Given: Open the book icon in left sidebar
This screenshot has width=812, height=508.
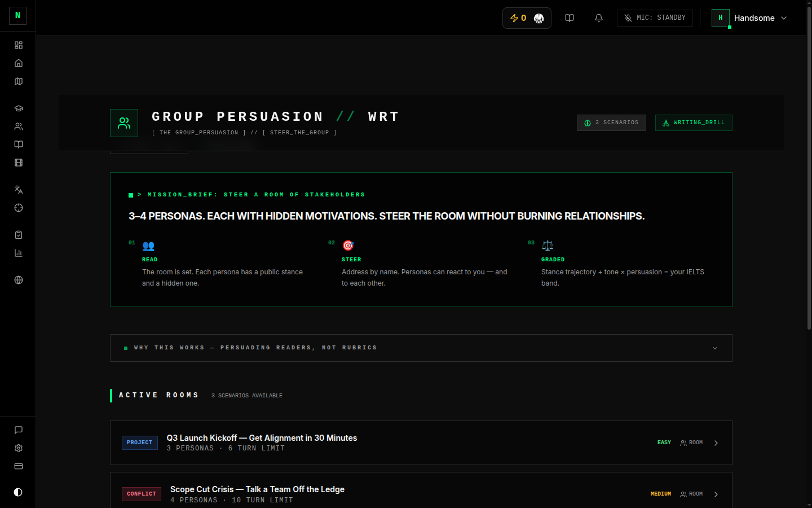Looking at the screenshot, I should (x=19, y=144).
